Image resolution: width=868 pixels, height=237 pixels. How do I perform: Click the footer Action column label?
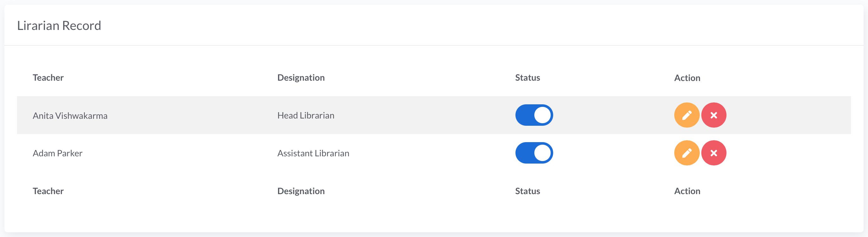pyautogui.click(x=687, y=191)
